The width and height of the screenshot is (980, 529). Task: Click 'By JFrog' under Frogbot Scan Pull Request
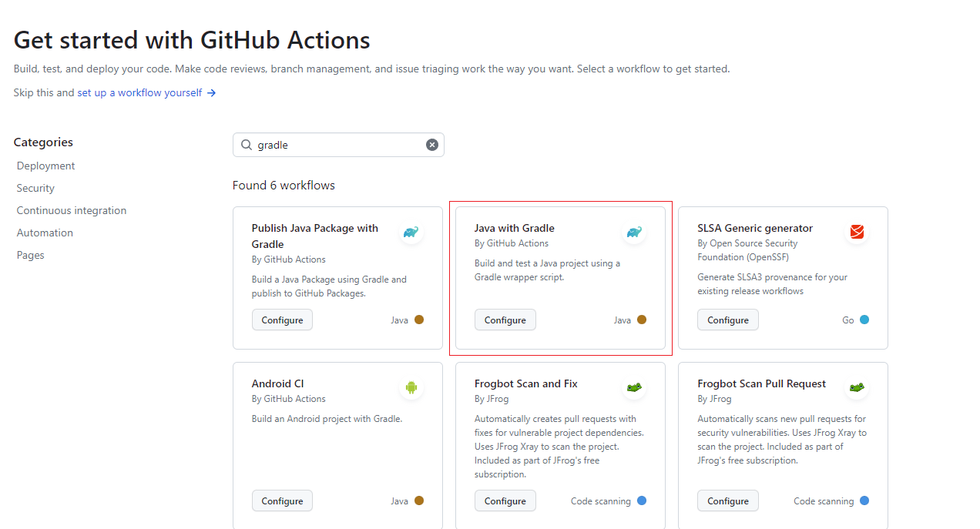714,399
